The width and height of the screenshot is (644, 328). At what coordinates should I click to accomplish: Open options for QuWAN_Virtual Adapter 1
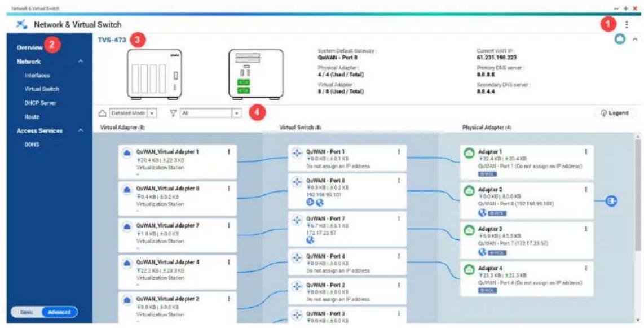coord(228,152)
